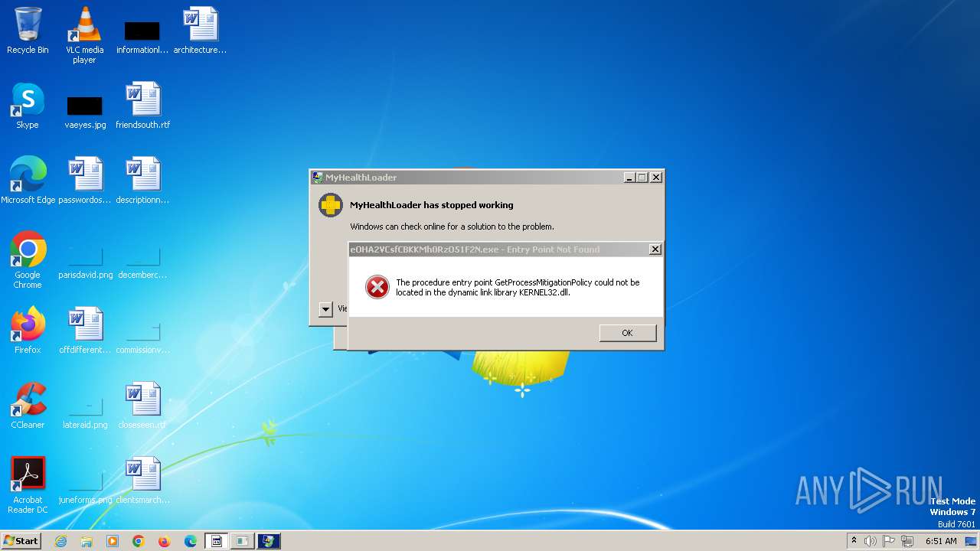Launch Internet Explorer from the taskbar
Image resolution: width=980 pixels, height=551 pixels.
[x=60, y=541]
